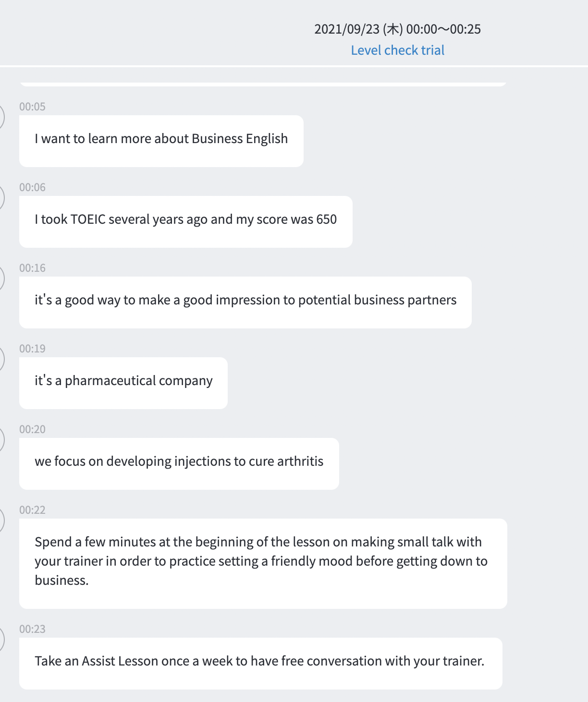The height and width of the screenshot is (702, 588).
Task: Open the Level check trial link
Action: pos(397,50)
